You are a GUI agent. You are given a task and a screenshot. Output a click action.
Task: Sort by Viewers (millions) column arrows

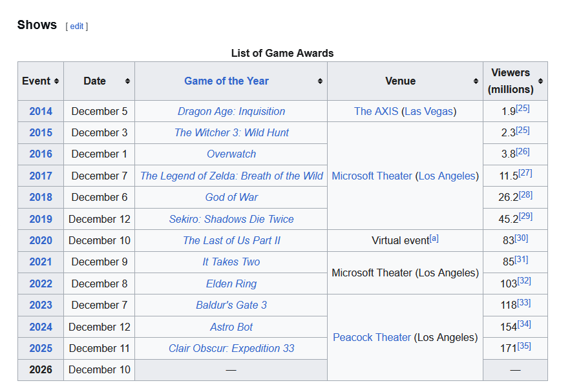(541, 81)
